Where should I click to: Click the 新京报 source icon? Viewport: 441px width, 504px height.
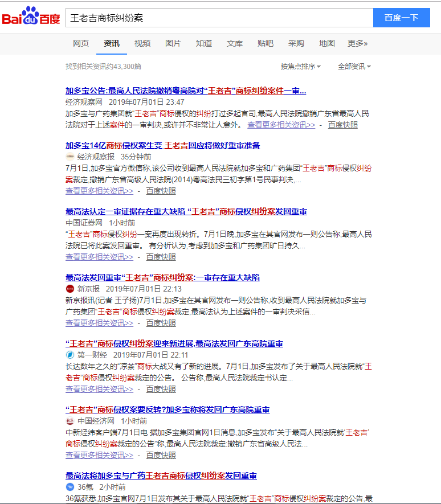pyautogui.click(x=70, y=289)
